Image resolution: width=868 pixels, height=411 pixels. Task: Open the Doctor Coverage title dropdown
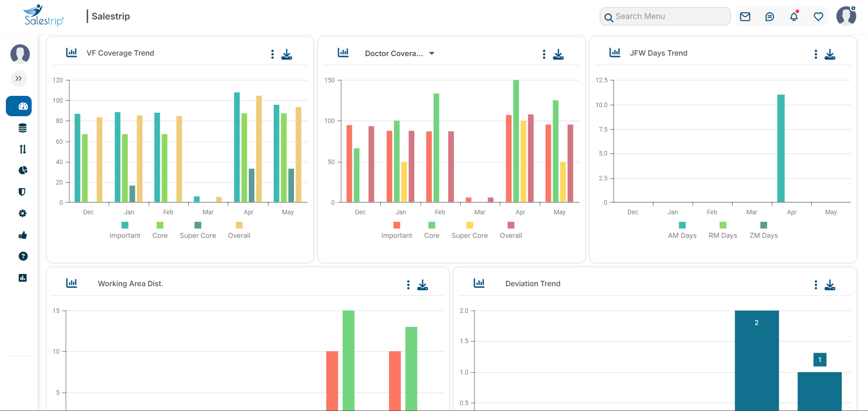point(432,53)
